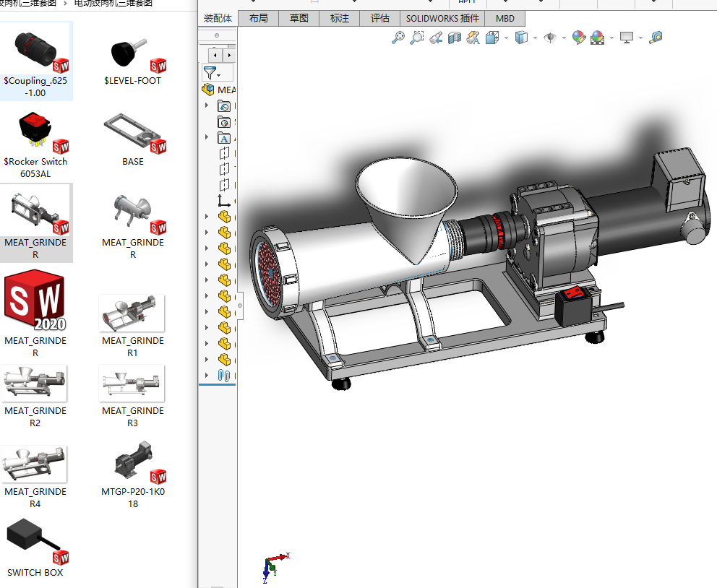Viewport: 717px width, 588px height.
Task: Open the SOLIDWORKS 插件 tab
Action: coord(442,18)
